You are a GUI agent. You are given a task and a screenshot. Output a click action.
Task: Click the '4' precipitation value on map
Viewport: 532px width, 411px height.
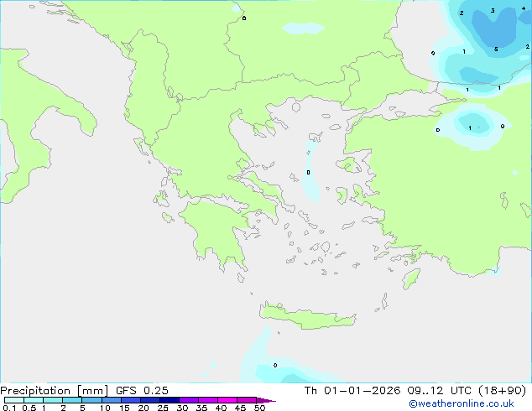click(x=524, y=8)
